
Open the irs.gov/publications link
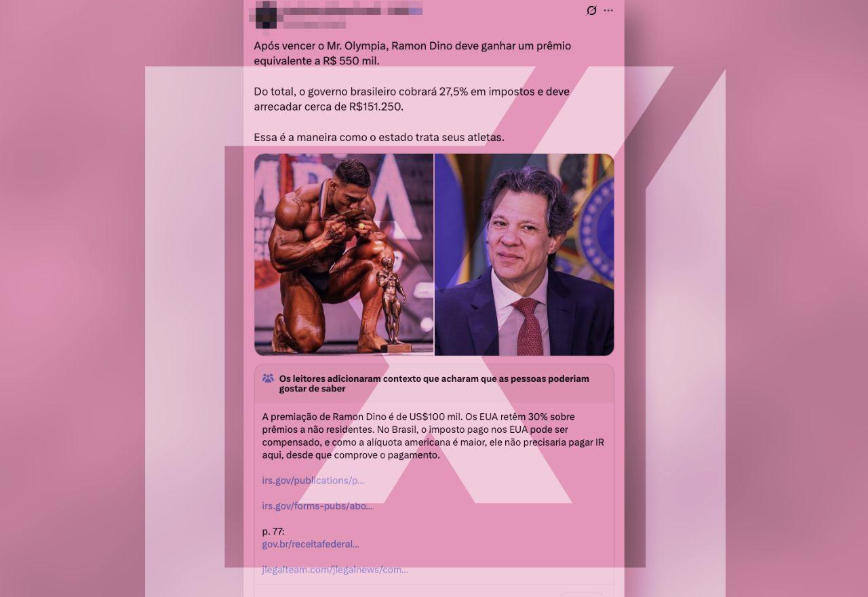[x=313, y=480]
